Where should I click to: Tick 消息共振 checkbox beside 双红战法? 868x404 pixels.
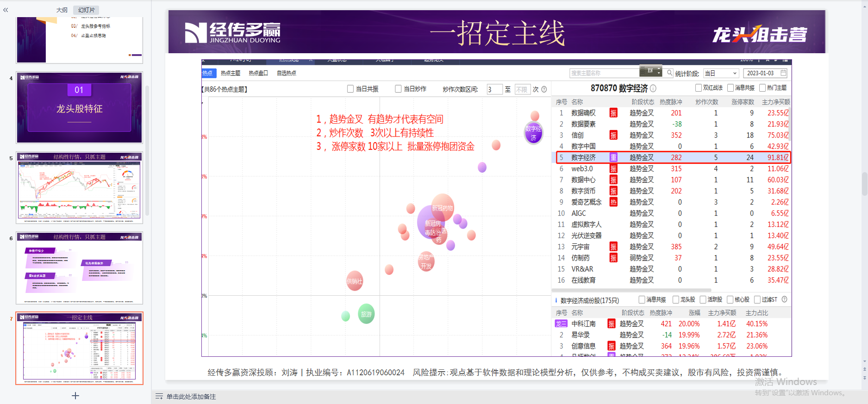[731, 88]
